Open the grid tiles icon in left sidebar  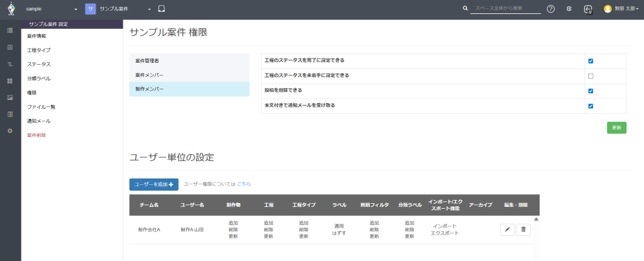[10, 81]
